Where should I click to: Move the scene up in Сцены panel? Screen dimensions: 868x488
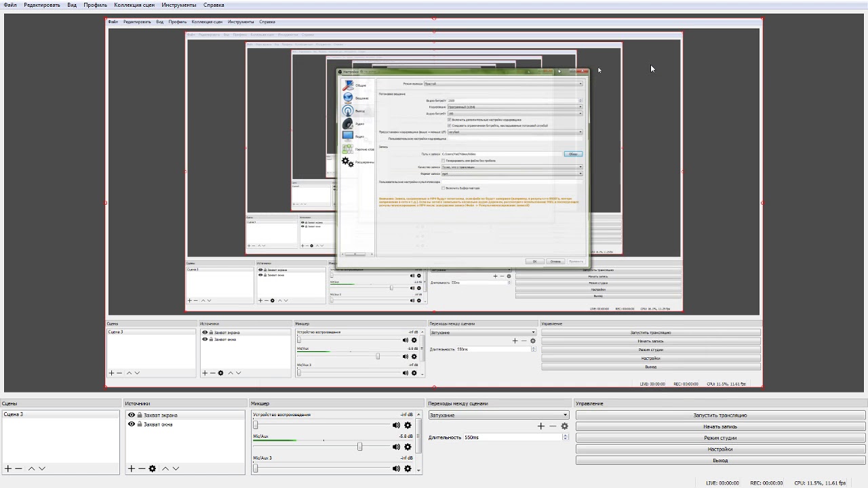(x=31, y=468)
